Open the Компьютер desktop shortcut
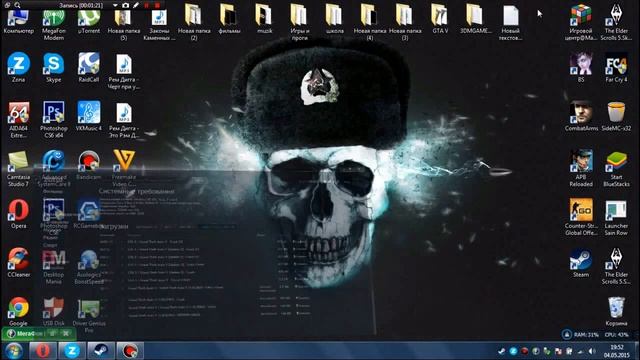 pyautogui.click(x=18, y=22)
